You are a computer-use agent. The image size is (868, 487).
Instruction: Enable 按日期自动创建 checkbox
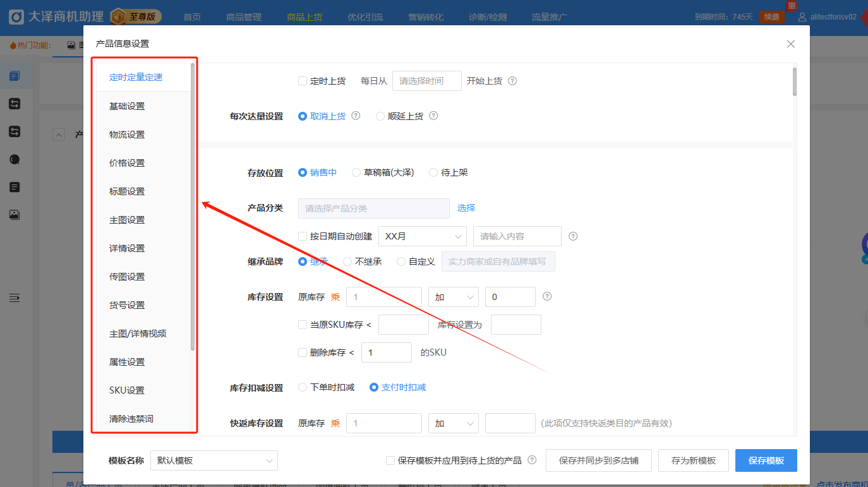[x=303, y=236]
